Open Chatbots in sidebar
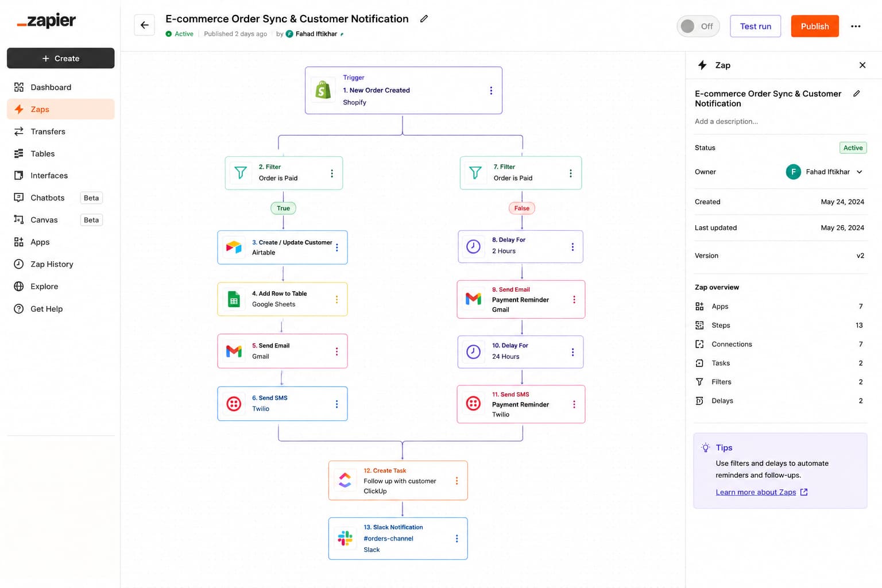 (x=60, y=198)
